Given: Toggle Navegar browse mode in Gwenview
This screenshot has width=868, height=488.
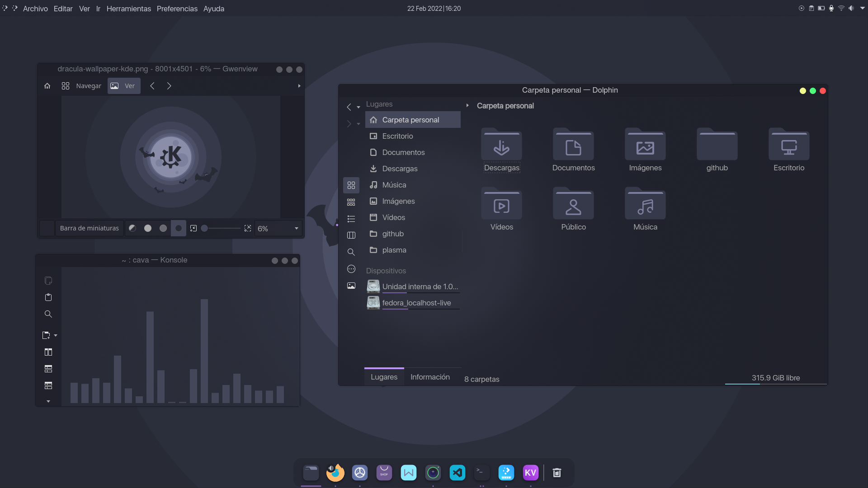Looking at the screenshot, I should 81,86.
